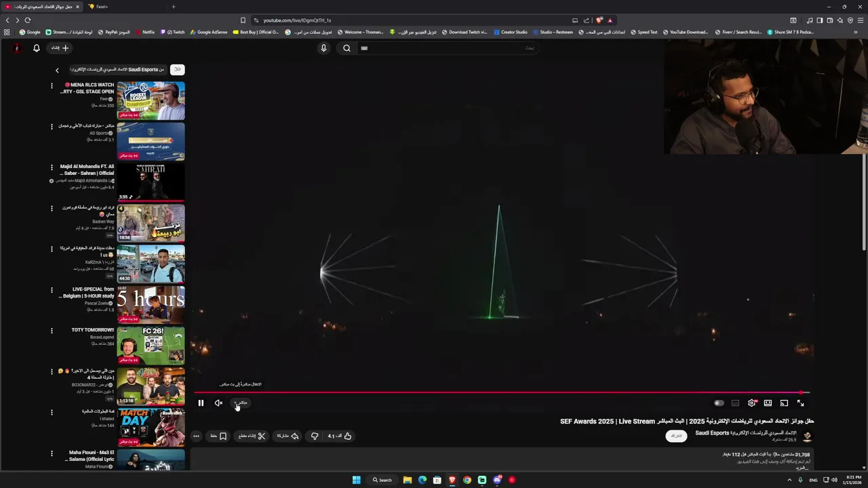The width and height of the screenshot is (868, 488).
Task: Open AD Sports live match thumbnail
Action: [x=151, y=141]
